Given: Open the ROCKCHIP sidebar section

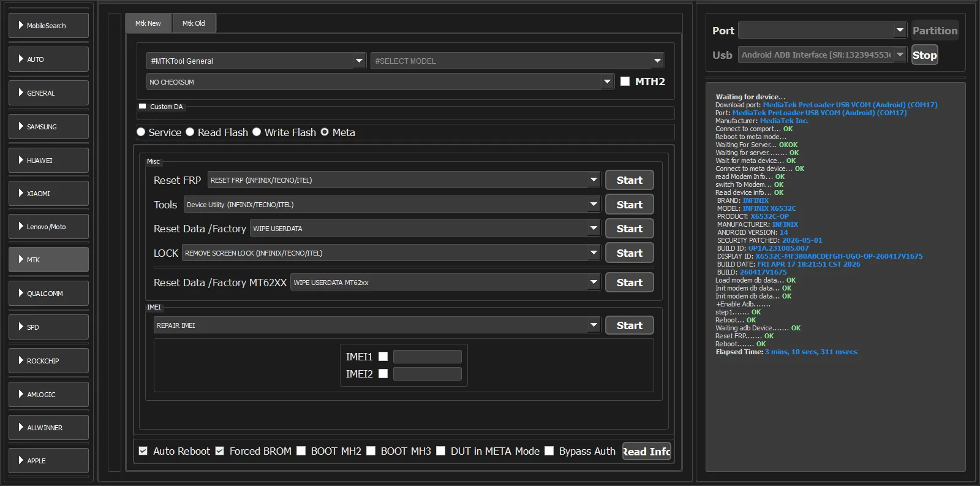Looking at the screenshot, I should 48,361.
